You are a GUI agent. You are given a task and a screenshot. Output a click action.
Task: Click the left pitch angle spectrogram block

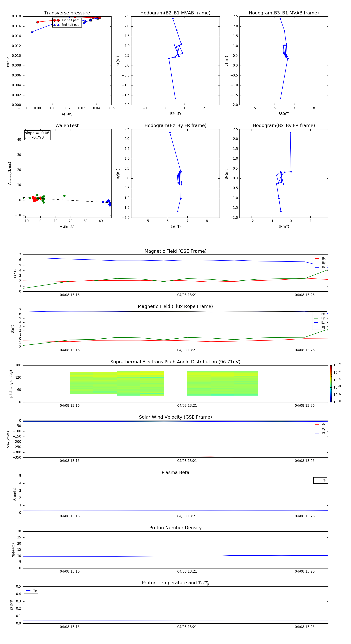coord(117,383)
